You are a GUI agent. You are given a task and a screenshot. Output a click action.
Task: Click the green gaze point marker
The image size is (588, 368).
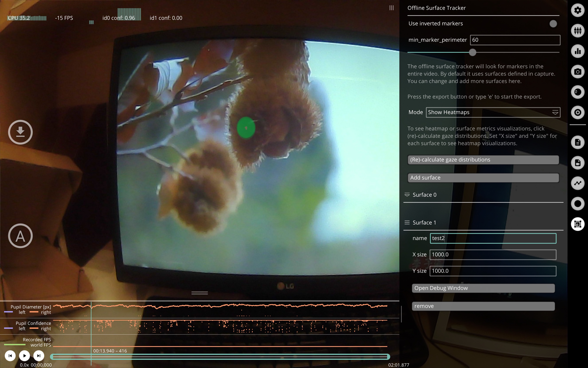click(246, 128)
